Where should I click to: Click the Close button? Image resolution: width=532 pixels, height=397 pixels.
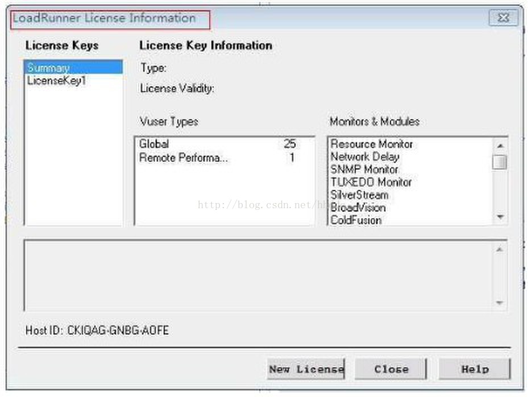[x=390, y=369]
